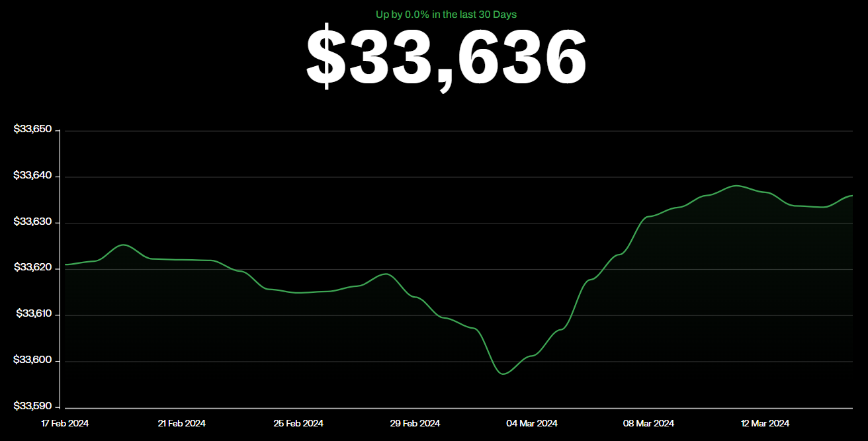Select the 29 Feb 2024 date label
The height and width of the screenshot is (441, 868).
415,423
